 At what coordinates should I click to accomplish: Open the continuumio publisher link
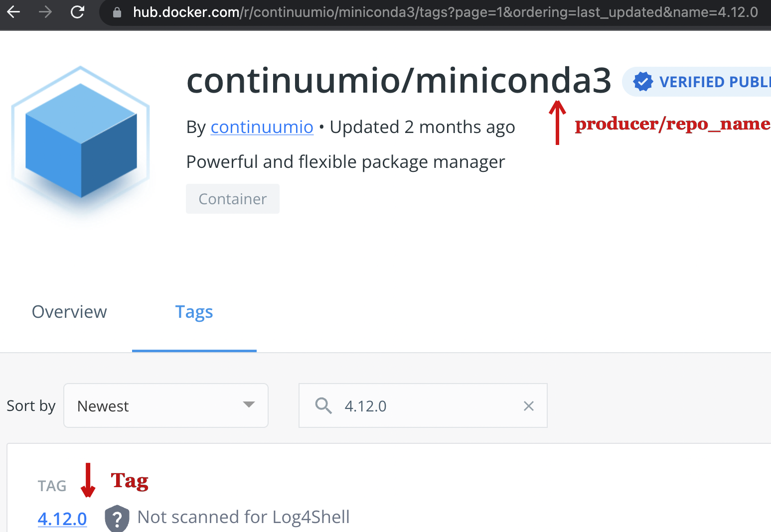262,127
